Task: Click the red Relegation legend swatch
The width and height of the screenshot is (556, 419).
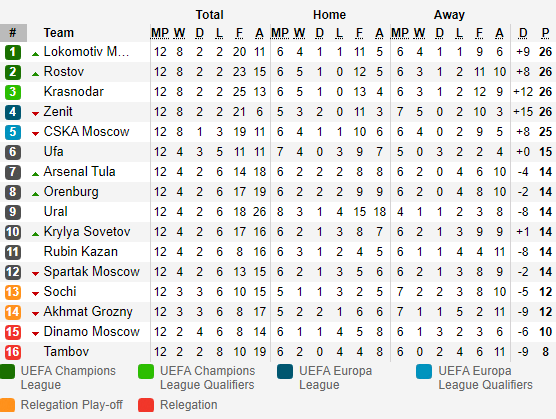Action: [x=146, y=405]
